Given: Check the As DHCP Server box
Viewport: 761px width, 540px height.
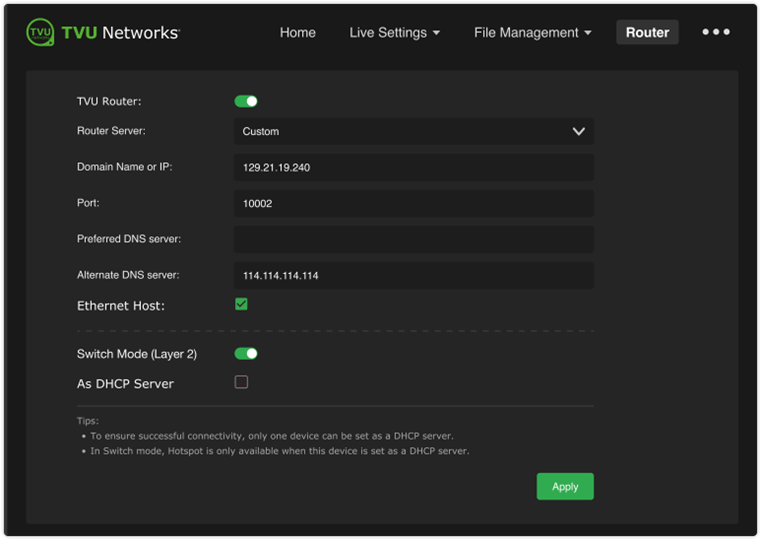Looking at the screenshot, I should [x=241, y=382].
